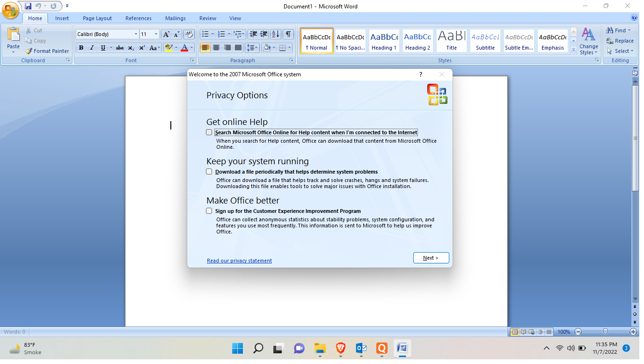Expand the font color dropdown arrow
Viewport: 644px width, 364px height.
tap(192, 48)
